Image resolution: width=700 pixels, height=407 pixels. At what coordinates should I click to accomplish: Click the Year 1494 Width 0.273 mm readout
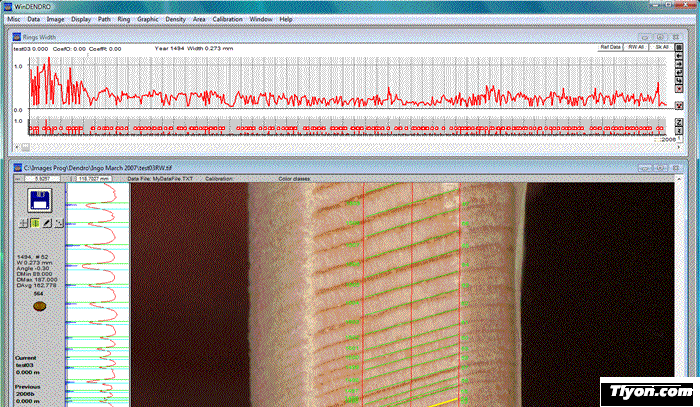click(194, 48)
